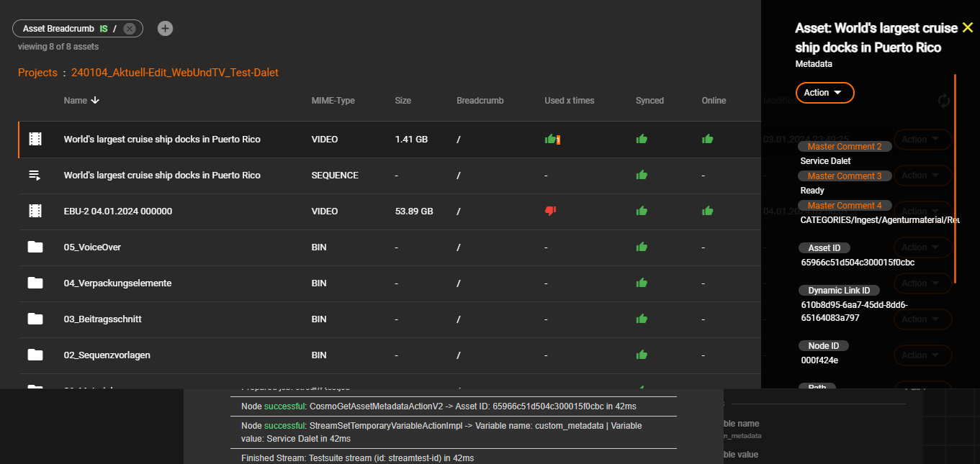Screen dimensions: 980x464
Task: Click the refresh icon beside Modified column
Action: tap(943, 101)
